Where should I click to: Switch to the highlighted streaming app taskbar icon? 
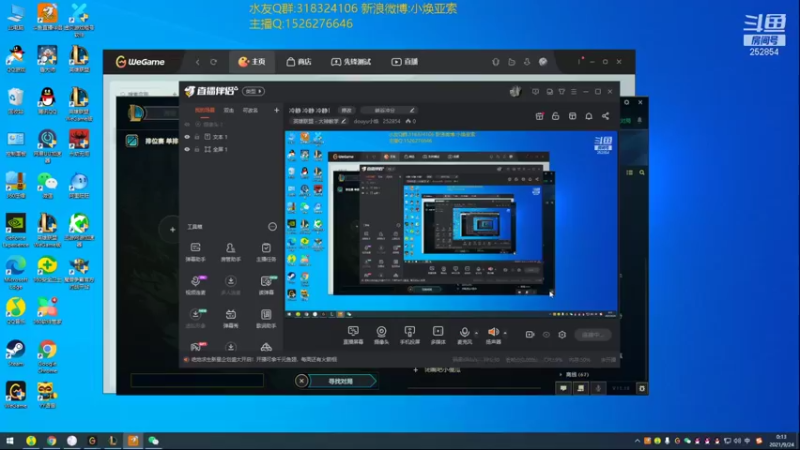tap(133, 441)
